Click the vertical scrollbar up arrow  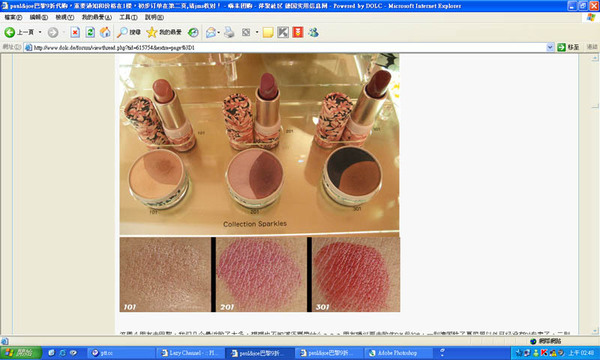pos(595,58)
